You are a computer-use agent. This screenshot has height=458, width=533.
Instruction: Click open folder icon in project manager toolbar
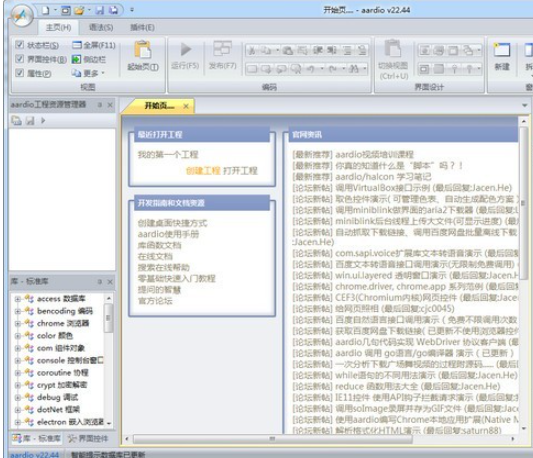pyautogui.click(x=16, y=120)
